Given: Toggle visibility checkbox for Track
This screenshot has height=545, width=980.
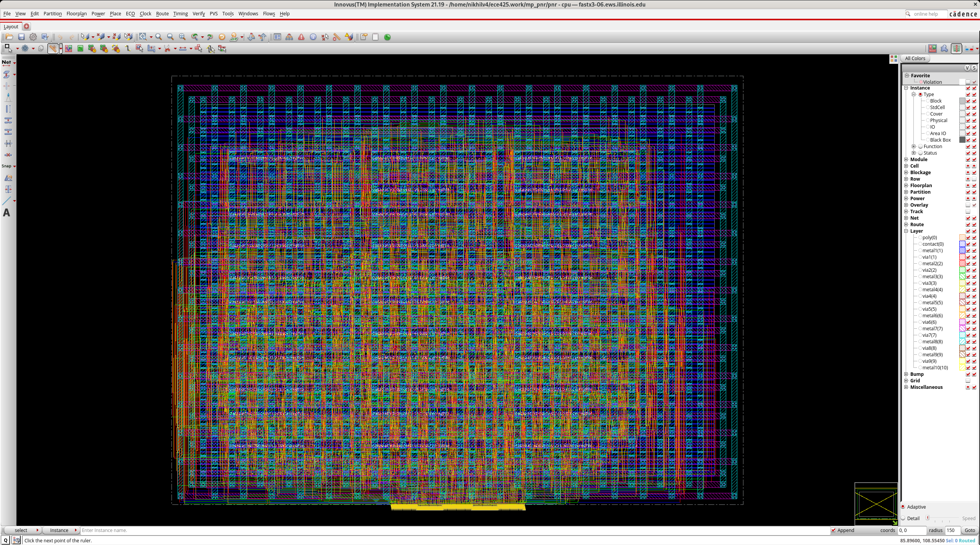Looking at the screenshot, I should [x=968, y=211].
